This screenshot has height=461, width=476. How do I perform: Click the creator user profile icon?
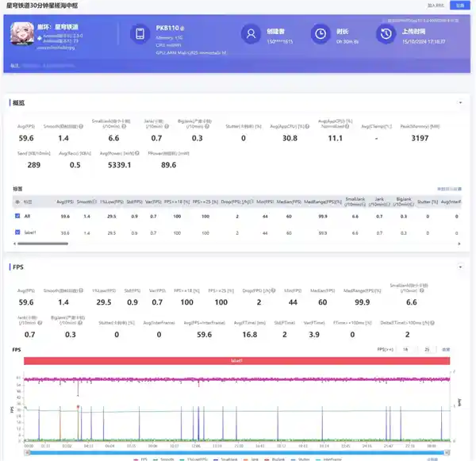click(x=251, y=33)
